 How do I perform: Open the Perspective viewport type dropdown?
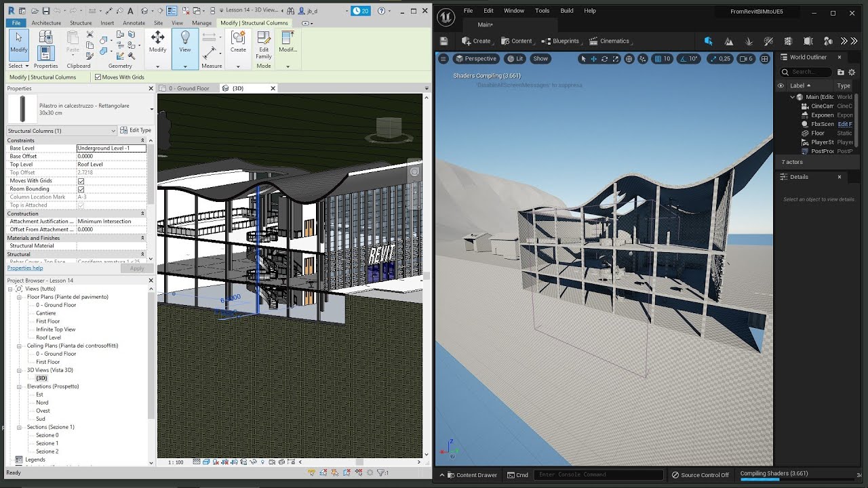[x=475, y=59]
